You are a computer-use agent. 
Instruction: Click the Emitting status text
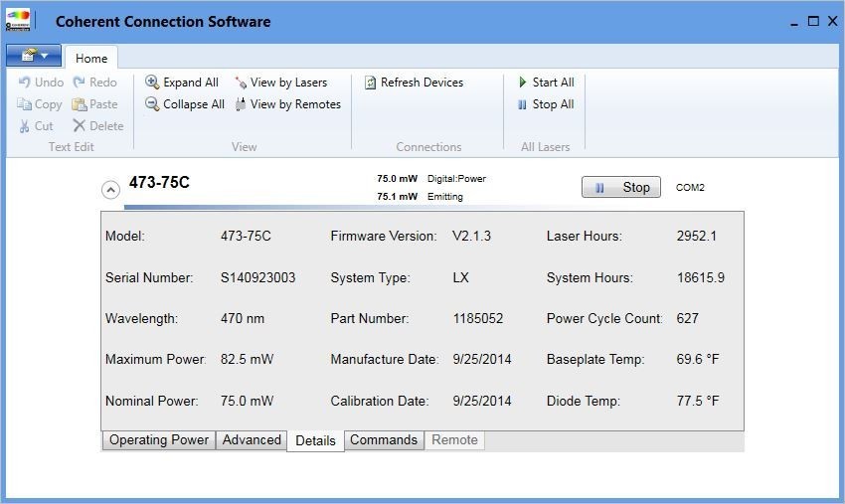pyautogui.click(x=445, y=197)
